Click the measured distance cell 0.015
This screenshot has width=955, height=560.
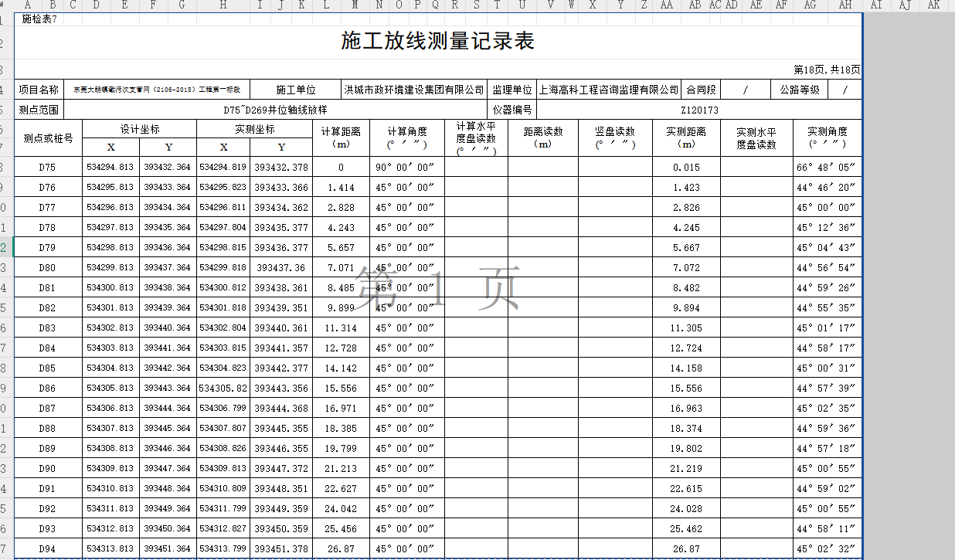coord(686,167)
